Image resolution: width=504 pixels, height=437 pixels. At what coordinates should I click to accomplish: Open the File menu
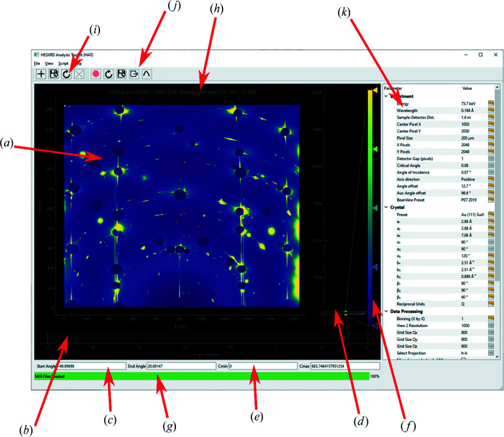pos(37,62)
